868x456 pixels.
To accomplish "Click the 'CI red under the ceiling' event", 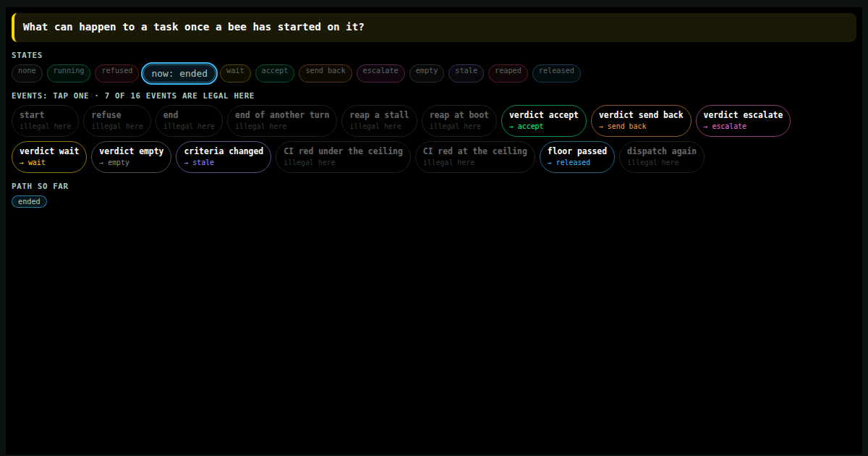I will [x=343, y=157].
